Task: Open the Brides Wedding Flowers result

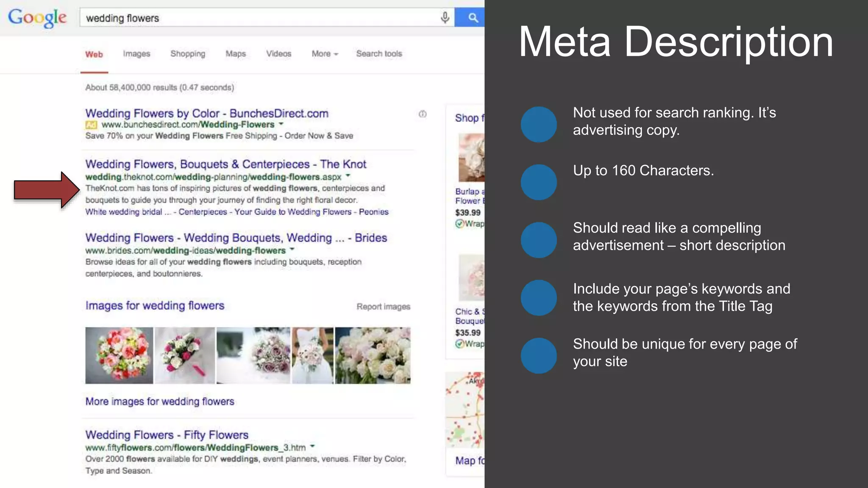Action: click(x=236, y=238)
